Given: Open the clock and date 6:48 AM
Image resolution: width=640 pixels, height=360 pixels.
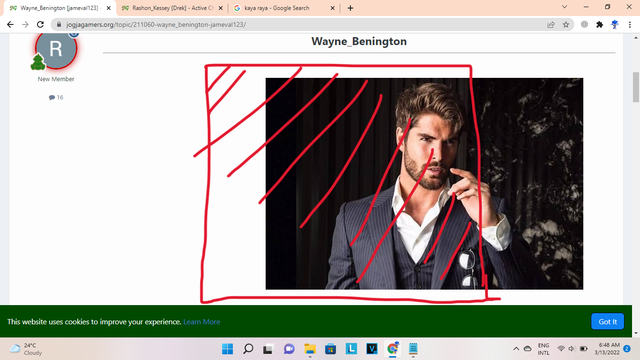Looking at the screenshot, I should tap(607, 349).
